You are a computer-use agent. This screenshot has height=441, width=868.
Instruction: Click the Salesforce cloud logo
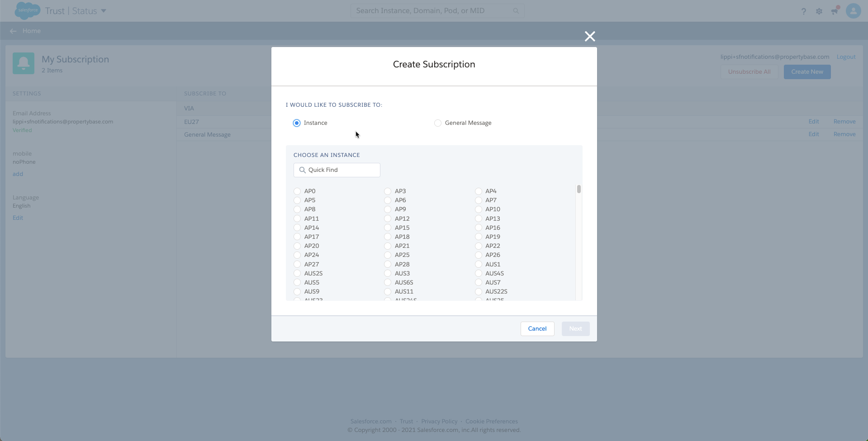[28, 10]
